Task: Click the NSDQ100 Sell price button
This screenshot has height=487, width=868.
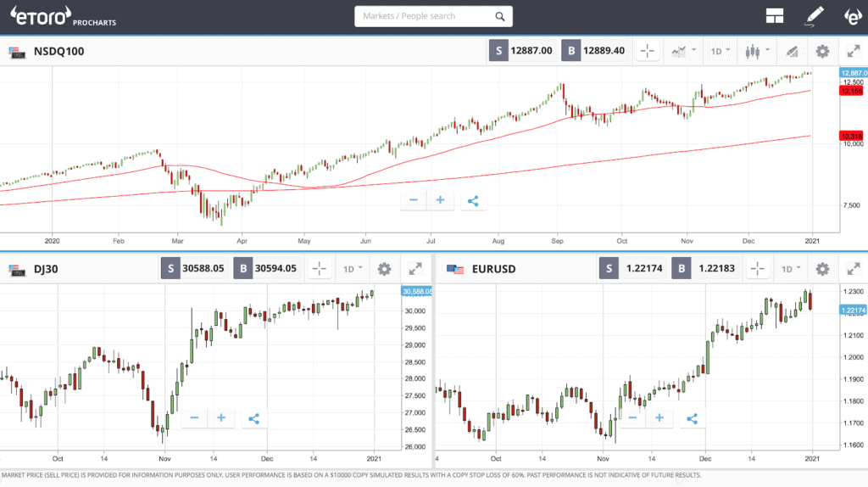Action: click(x=522, y=51)
